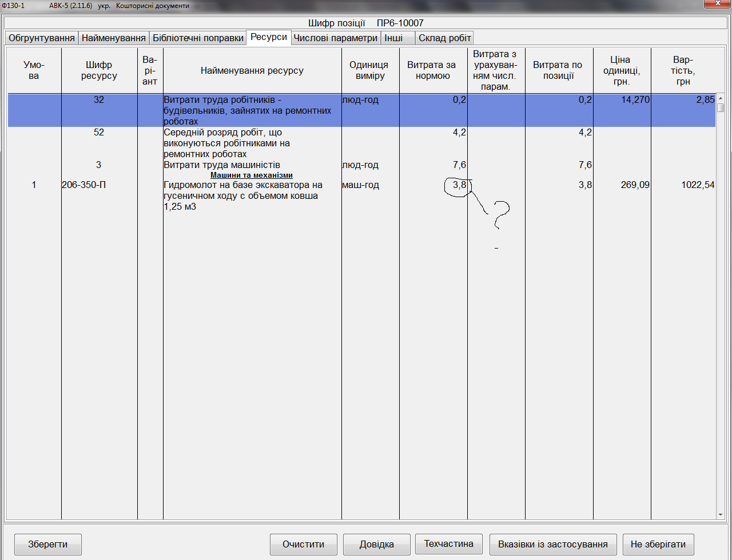Click the Витрати труда машиністів row
The width and height of the screenshot is (732, 560).
[x=222, y=165]
